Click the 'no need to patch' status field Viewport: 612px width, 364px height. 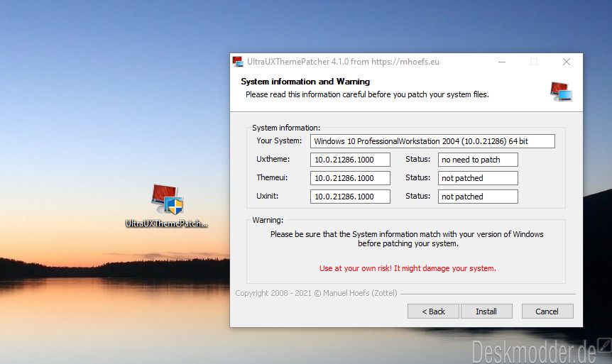pyautogui.click(x=478, y=160)
